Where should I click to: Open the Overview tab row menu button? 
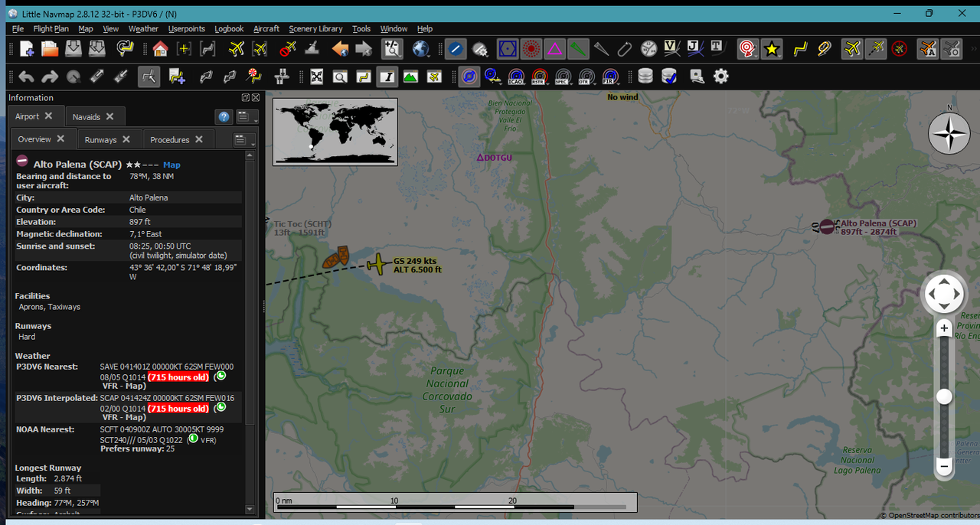pyautogui.click(x=244, y=139)
